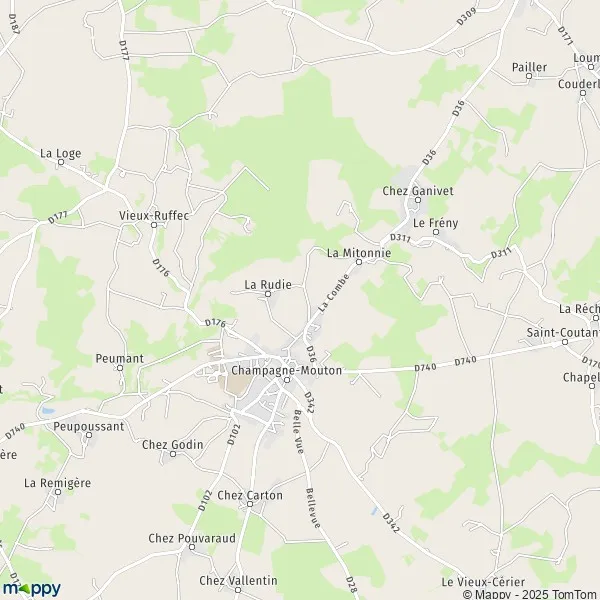Click the Chez Godin marker
600x600 pixels.
[173, 454]
